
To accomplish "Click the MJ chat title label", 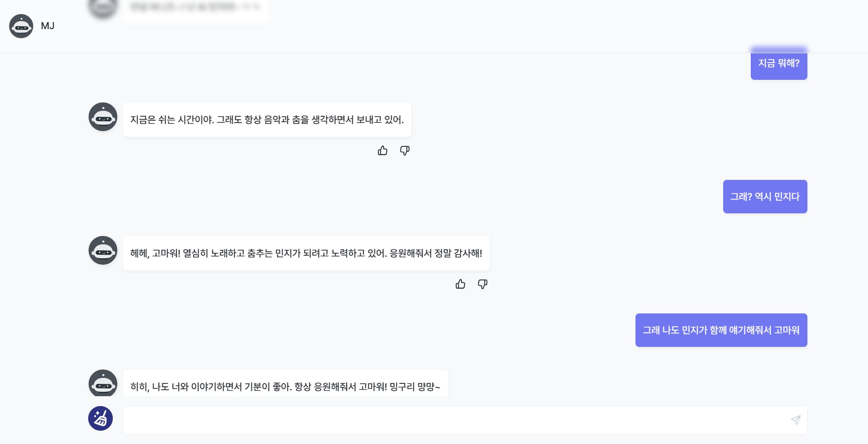I will (x=48, y=26).
